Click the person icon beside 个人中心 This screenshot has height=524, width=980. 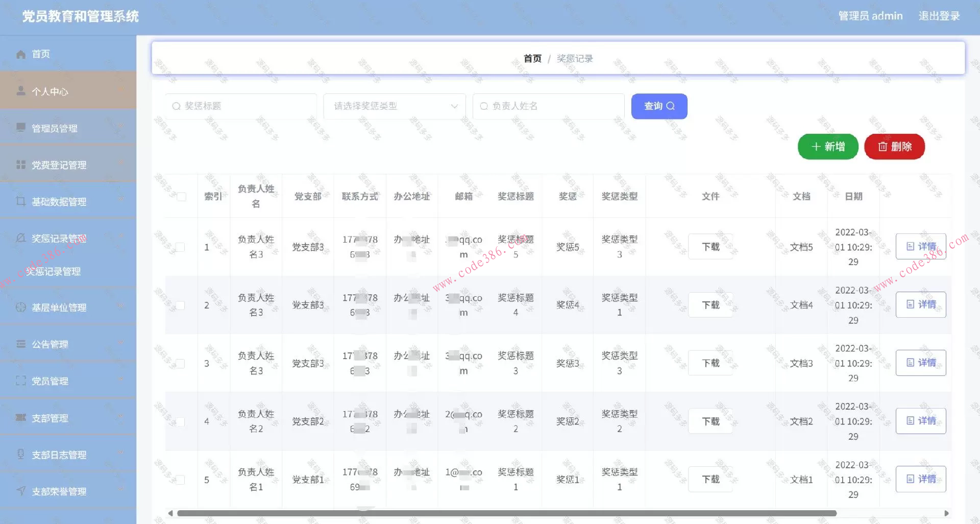tap(21, 91)
